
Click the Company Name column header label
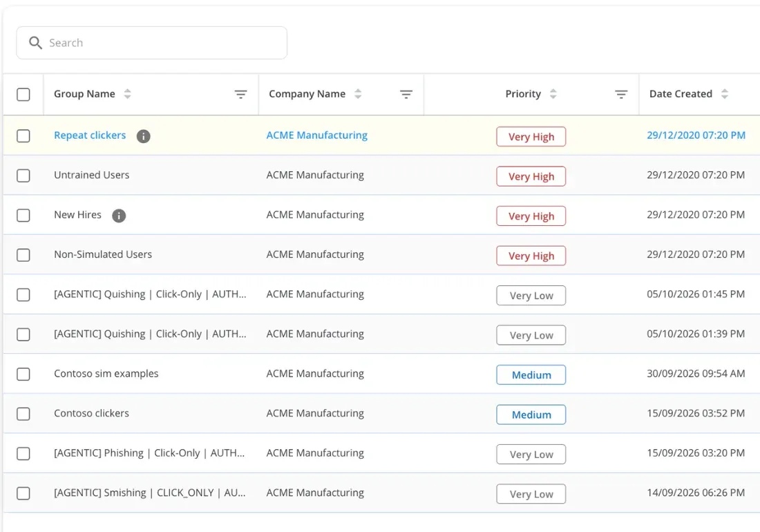click(x=307, y=94)
